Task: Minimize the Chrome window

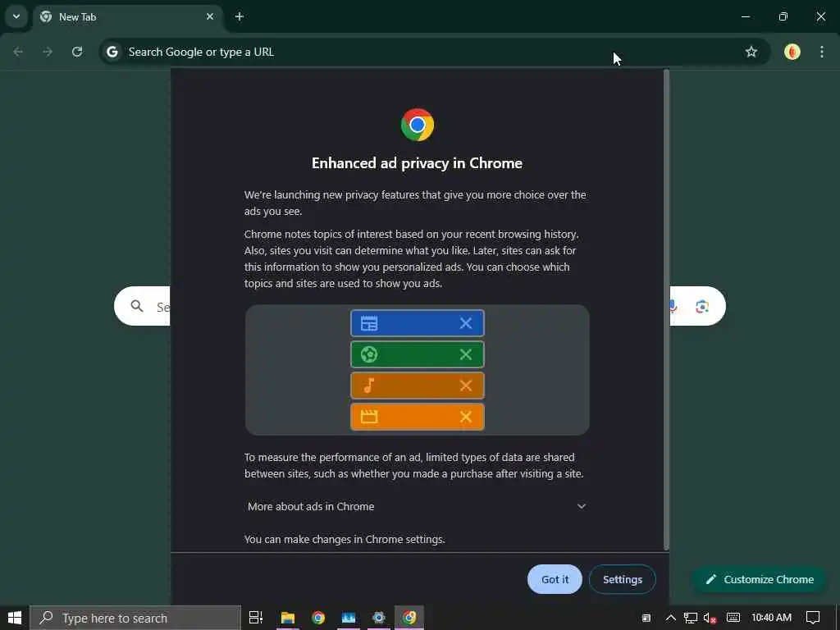Action: pyautogui.click(x=745, y=16)
